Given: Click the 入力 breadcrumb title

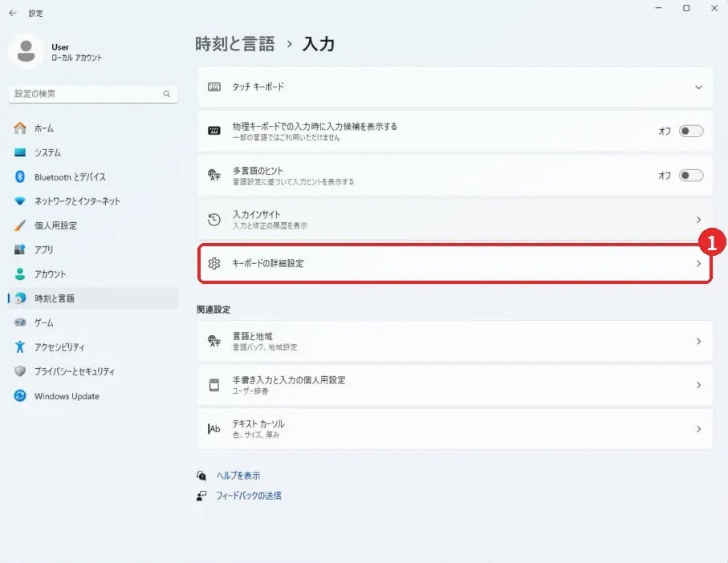Looking at the screenshot, I should tap(319, 44).
